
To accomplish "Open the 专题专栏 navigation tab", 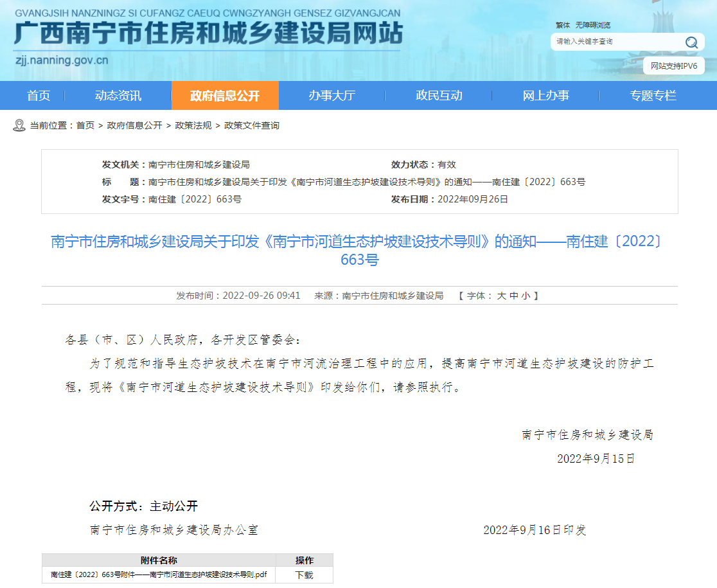I will click(x=653, y=96).
